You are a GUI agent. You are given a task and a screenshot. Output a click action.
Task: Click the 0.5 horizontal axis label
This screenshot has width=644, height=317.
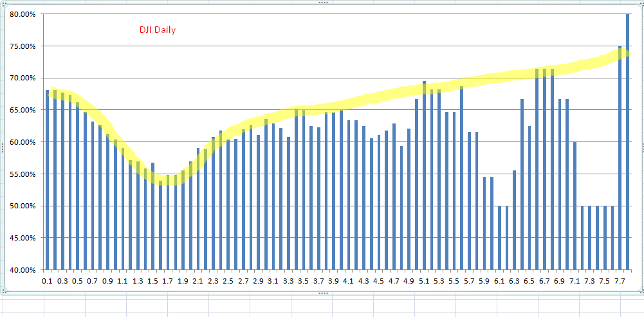click(78, 281)
